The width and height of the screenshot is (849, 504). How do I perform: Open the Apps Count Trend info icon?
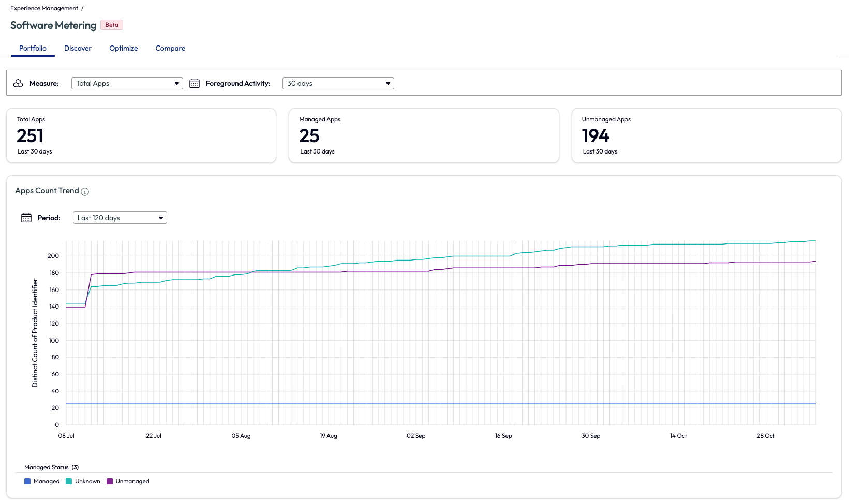click(x=85, y=192)
